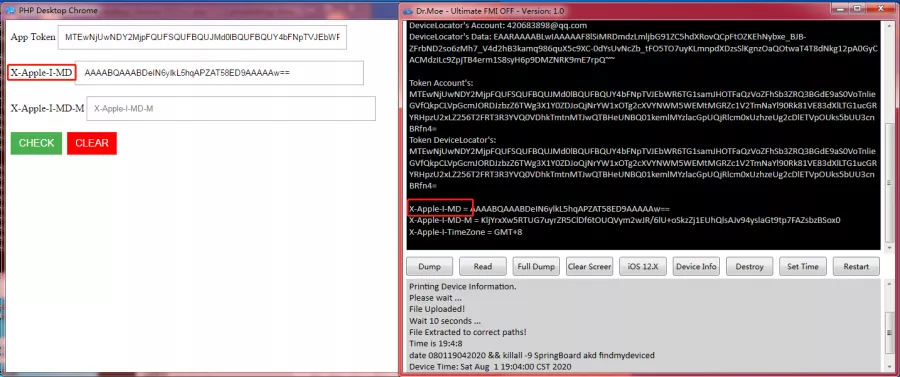
Task: Click the Destroy button
Action: 750,266
